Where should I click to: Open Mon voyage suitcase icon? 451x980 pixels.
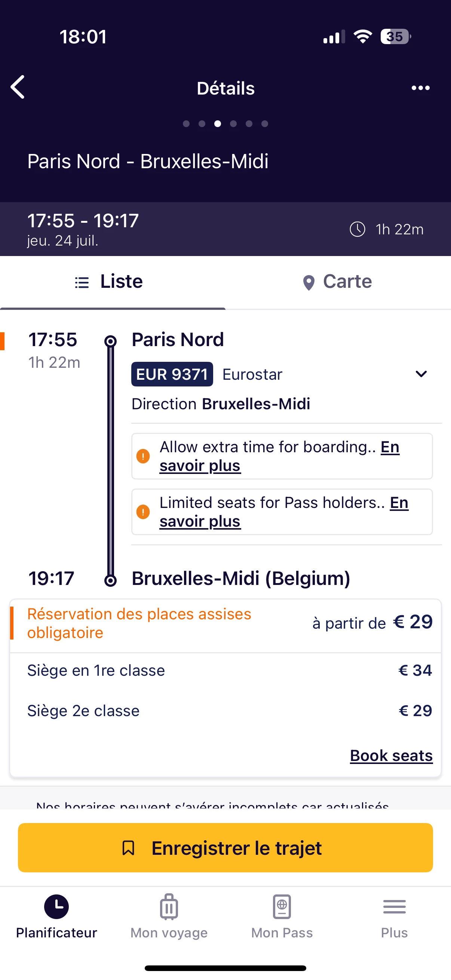169,907
